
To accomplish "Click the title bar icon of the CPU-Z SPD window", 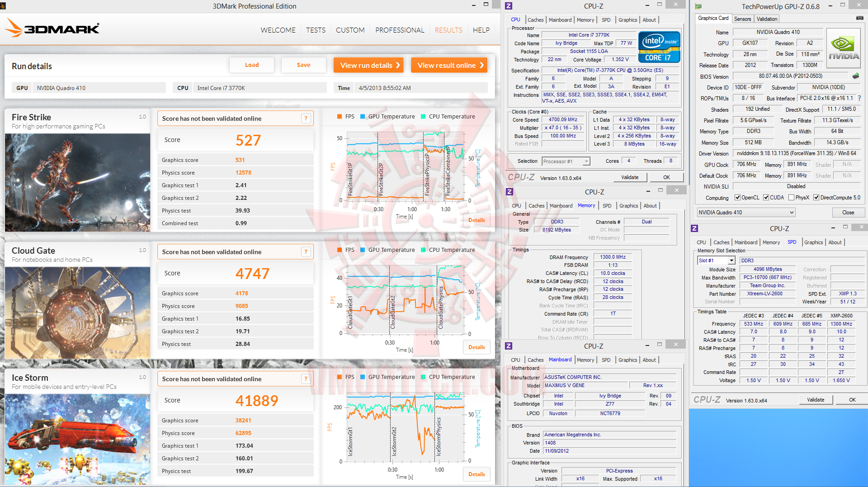I will 694,228.
